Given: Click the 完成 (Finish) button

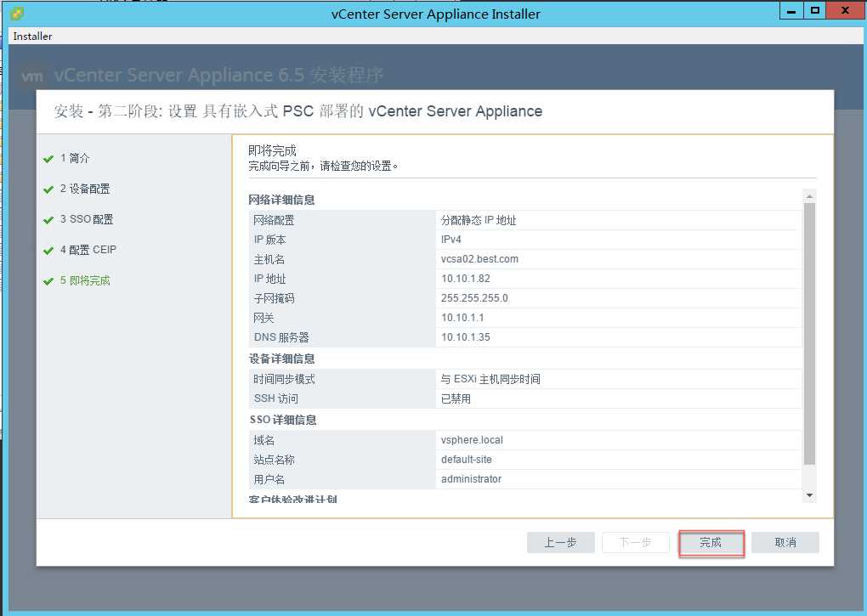Looking at the screenshot, I should 711,543.
